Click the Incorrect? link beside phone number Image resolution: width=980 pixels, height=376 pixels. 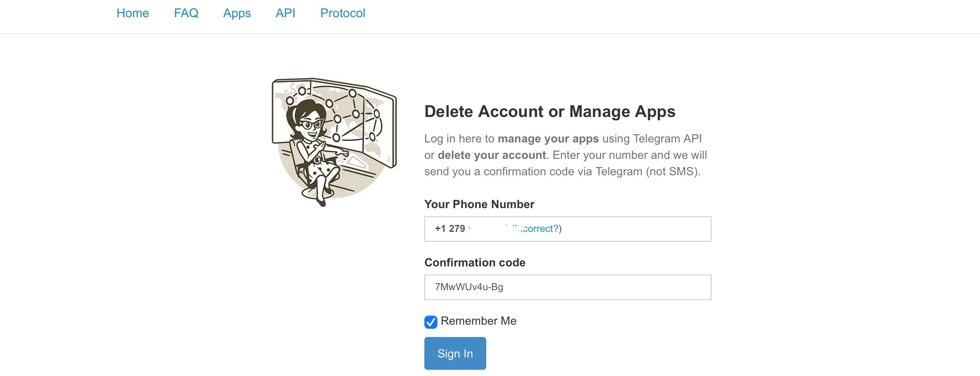(x=538, y=229)
